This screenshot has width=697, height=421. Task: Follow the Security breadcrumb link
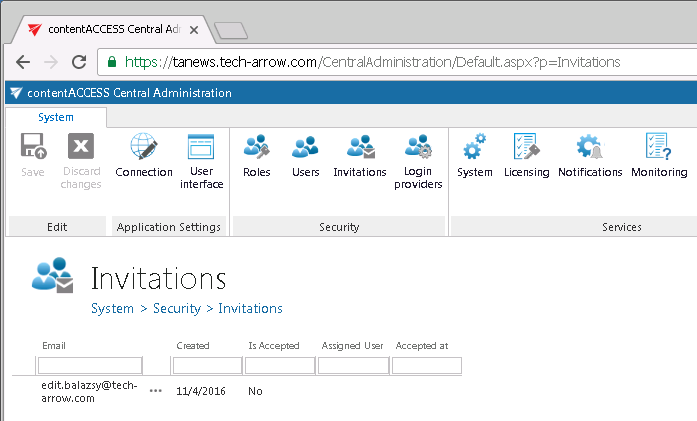coord(177,309)
